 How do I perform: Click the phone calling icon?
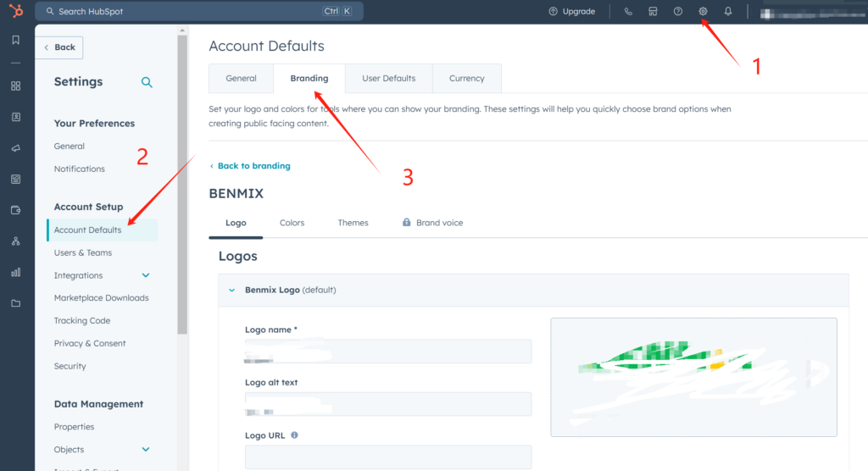click(628, 12)
